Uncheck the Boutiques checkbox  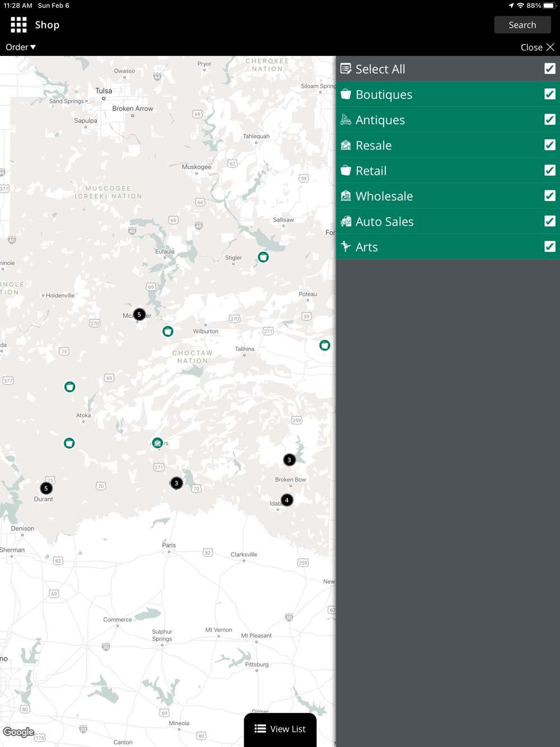coord(550,94)
